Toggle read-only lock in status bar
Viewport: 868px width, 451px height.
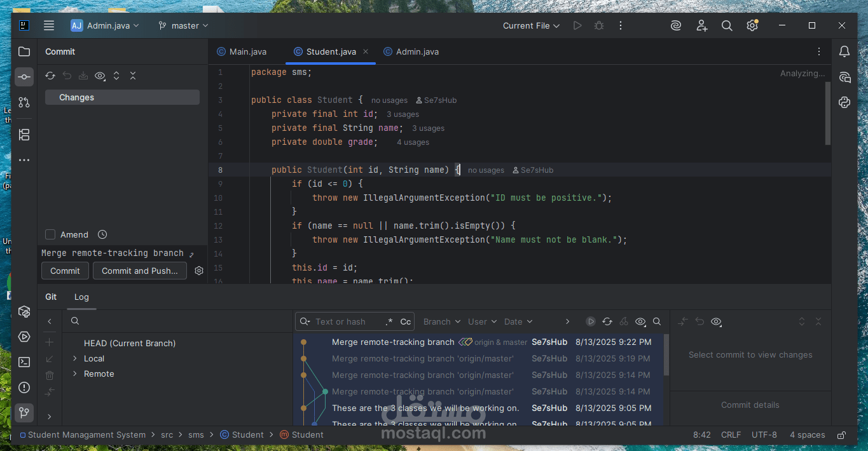click(841, 435)
